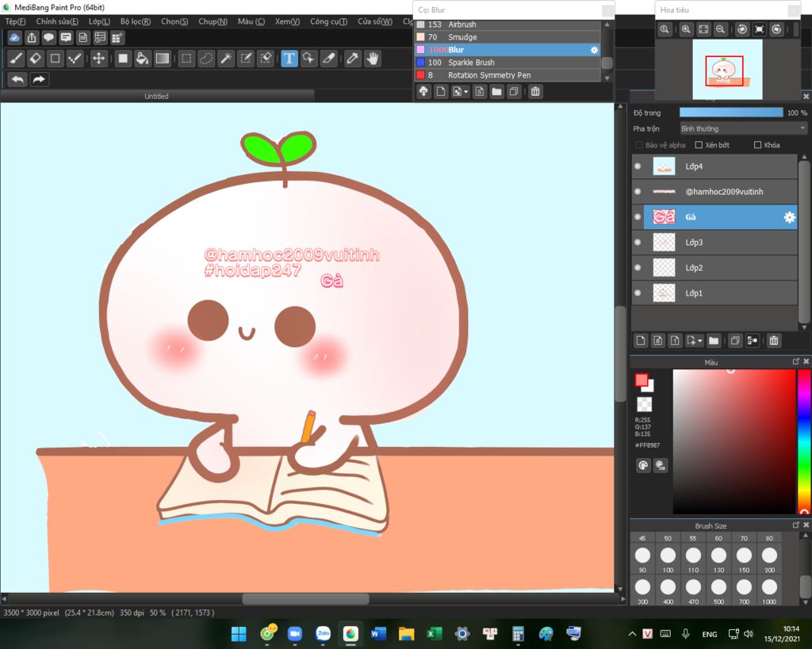812x649 pixels.
Task: Choose the Select Eraser tool
Action: [x=266, y=59]
